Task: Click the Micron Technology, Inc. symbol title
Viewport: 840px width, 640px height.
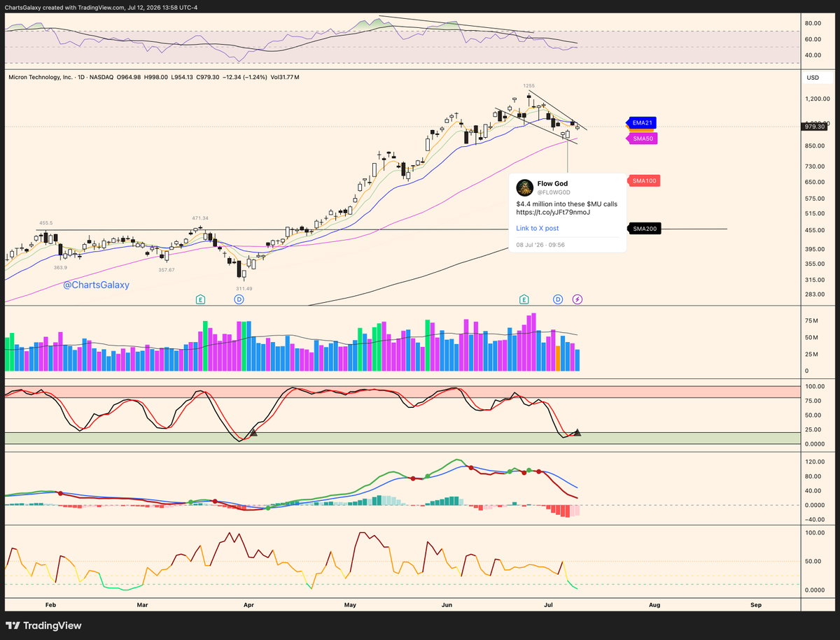Action: 41,77
